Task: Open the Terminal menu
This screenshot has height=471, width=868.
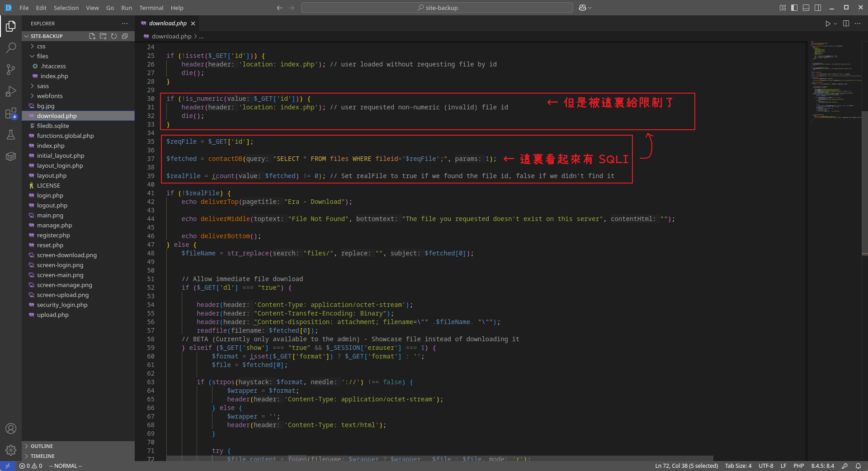Action: point(151,8)
